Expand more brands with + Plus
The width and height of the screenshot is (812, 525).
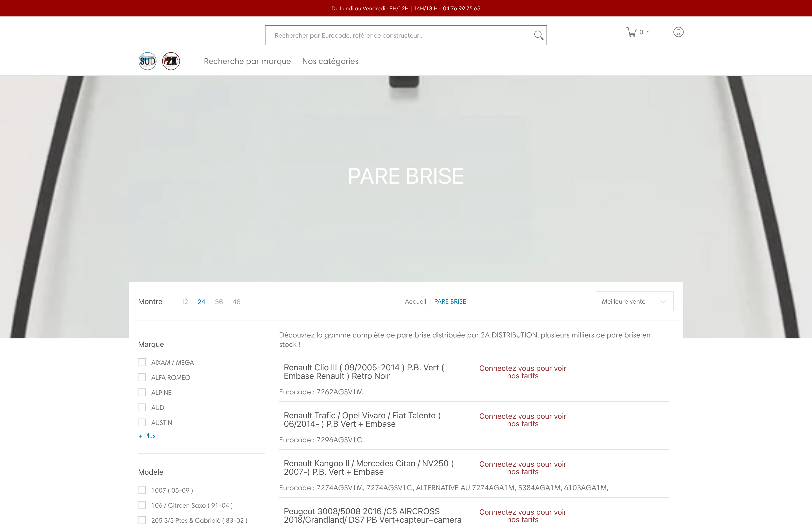(146, 436)
